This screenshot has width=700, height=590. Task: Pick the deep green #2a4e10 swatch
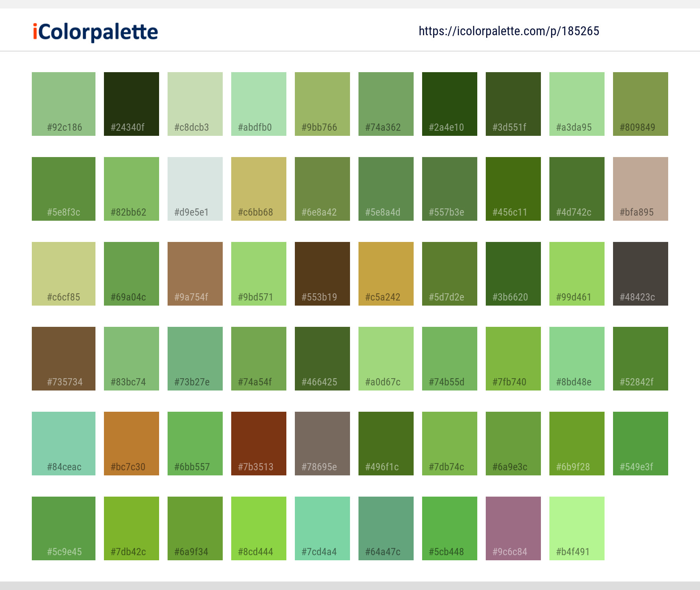[x=450, y=104]
